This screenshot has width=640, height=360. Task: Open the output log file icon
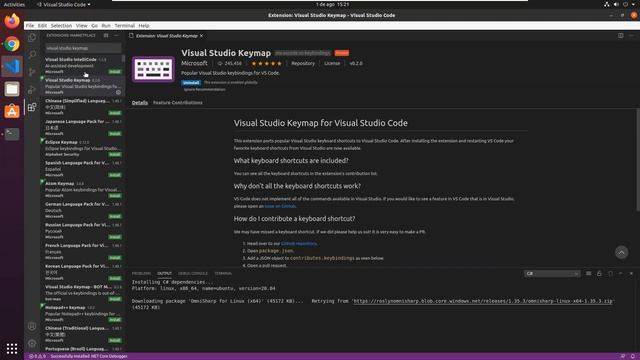tap(610, 273)
